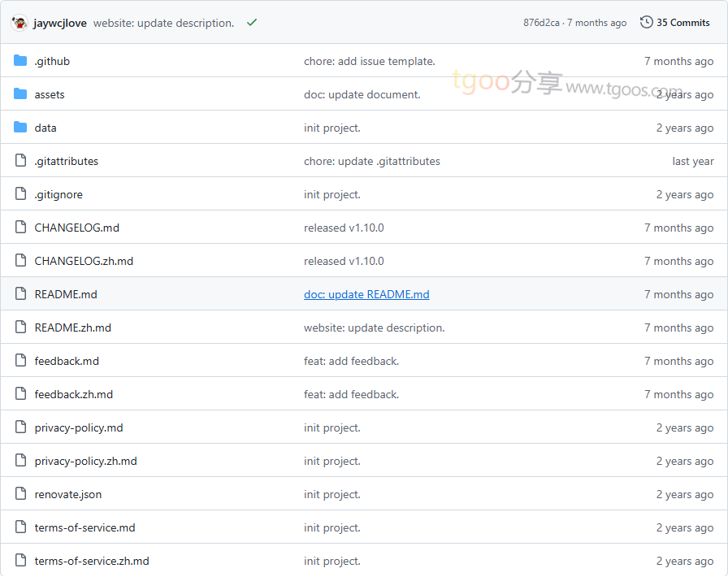Click the .gitattributes file icon
Screen dimensions: 728x577
click(x=20, y=161)
